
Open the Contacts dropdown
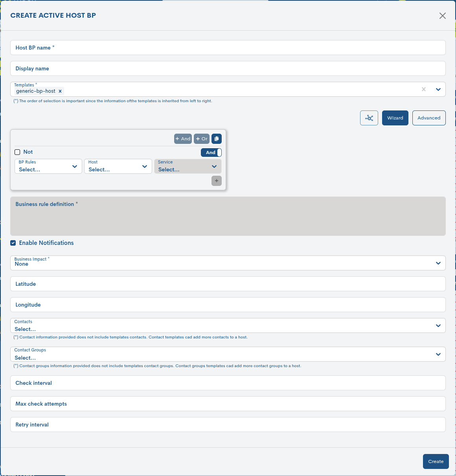[228, 325]
